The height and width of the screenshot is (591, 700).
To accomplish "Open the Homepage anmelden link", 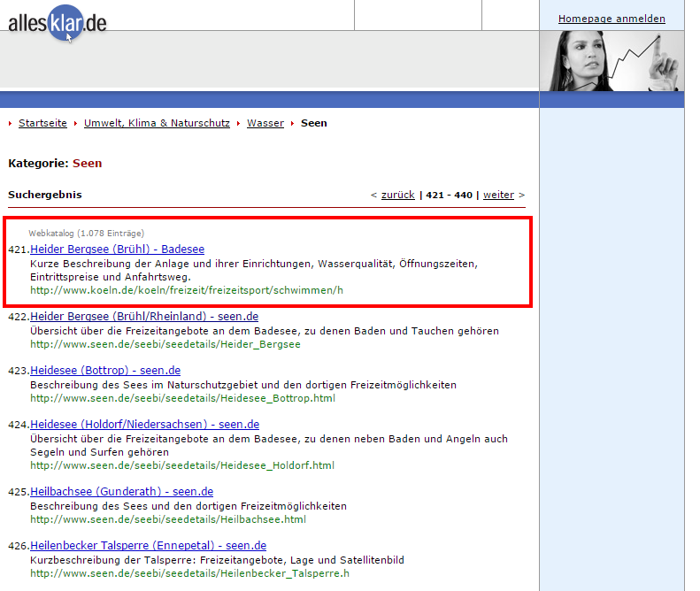I will [612, 19].
